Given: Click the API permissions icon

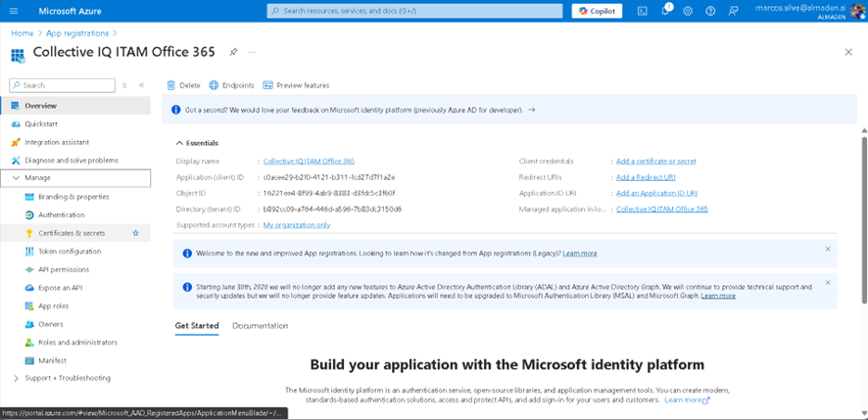Looking at the screenshot, I should [x=29, y=269].
